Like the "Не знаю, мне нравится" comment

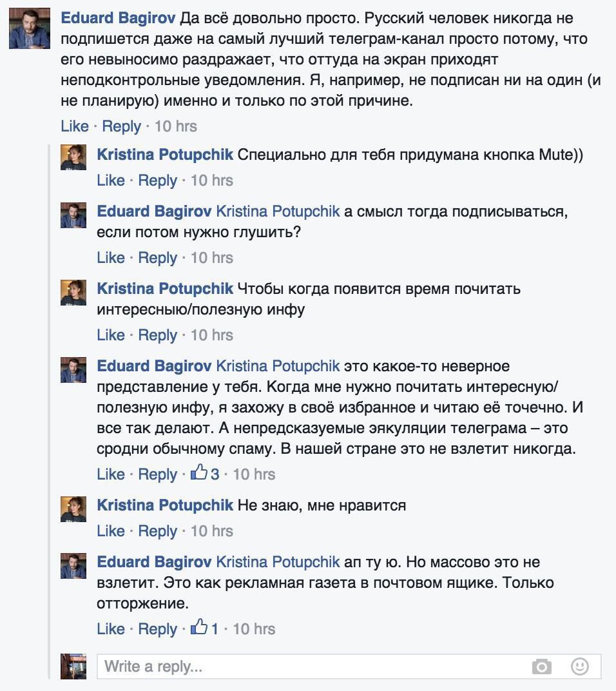click(x=111, y=531)
